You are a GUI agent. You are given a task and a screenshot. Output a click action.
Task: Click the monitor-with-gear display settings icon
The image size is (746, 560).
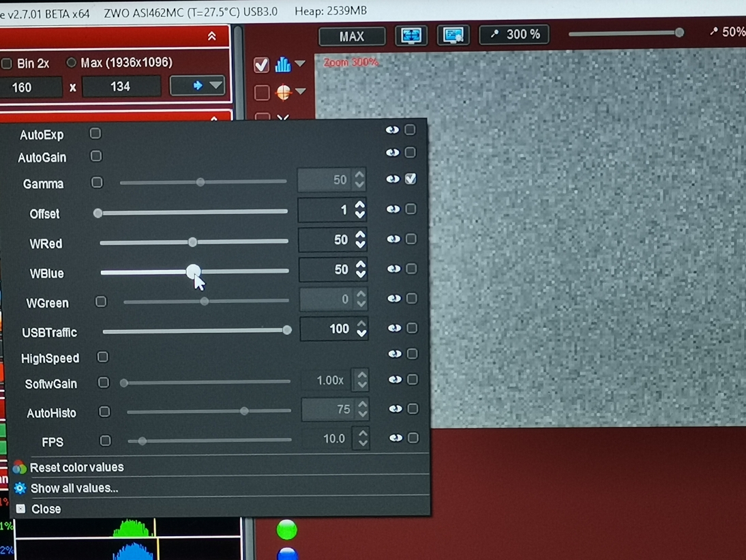click(x=453, y=35)
